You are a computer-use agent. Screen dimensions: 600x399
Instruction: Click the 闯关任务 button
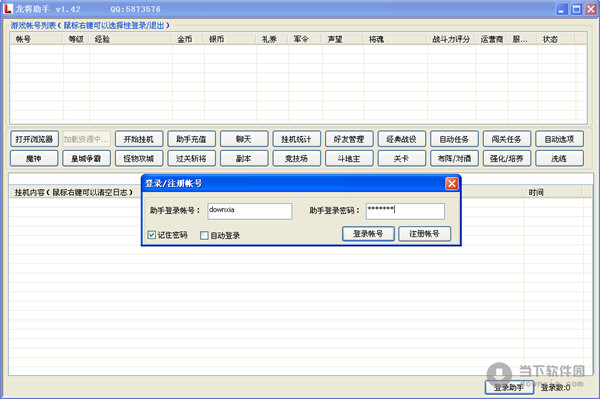click(x=507, y=139)
